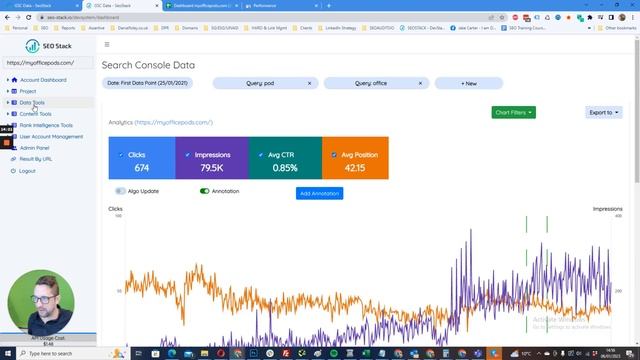The image size is (640, 360).
Task: Open Rank Intelligence Tools menu
Action: click(46, 125)
